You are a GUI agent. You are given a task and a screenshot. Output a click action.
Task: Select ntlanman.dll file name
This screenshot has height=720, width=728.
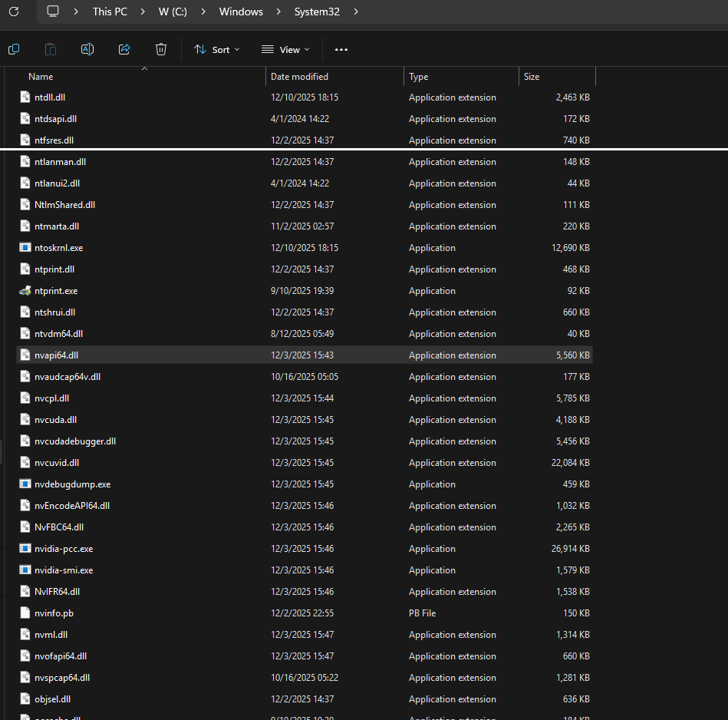pos(61,162)
